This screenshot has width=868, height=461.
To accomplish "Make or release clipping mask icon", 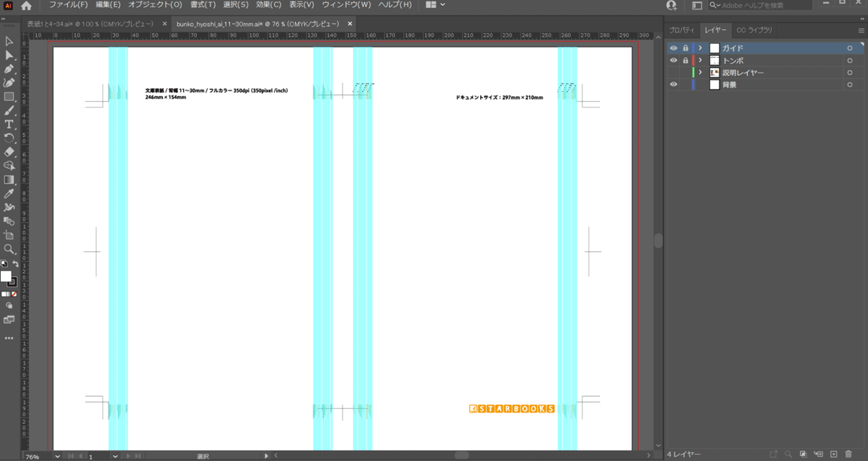I will tap(804, 454).
